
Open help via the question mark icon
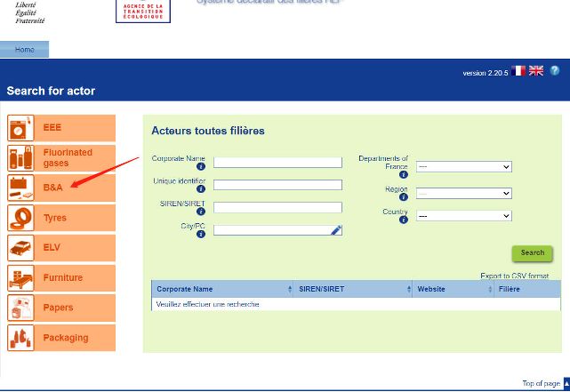[555, 71]
